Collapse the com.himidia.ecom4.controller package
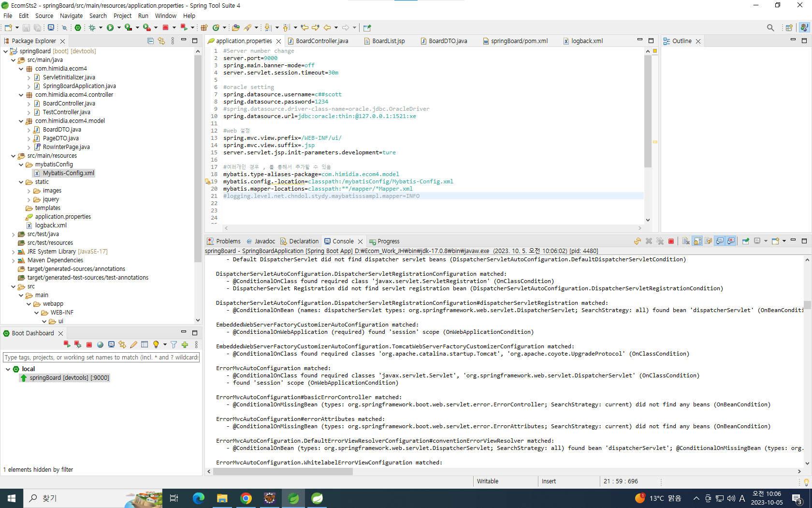This screenshot has width=812, height=508. [21, 95]
